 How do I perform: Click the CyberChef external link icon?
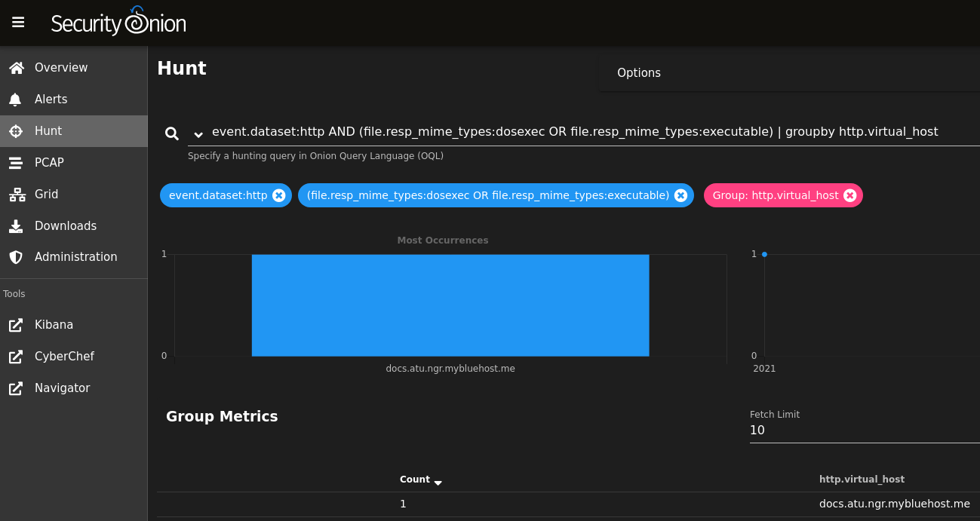click(16, 357)
